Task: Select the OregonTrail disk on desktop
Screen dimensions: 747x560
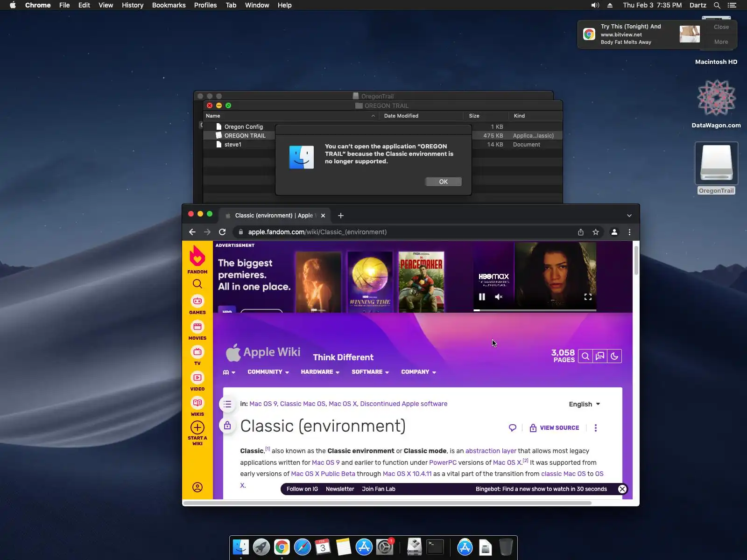Action: point(716,168)
